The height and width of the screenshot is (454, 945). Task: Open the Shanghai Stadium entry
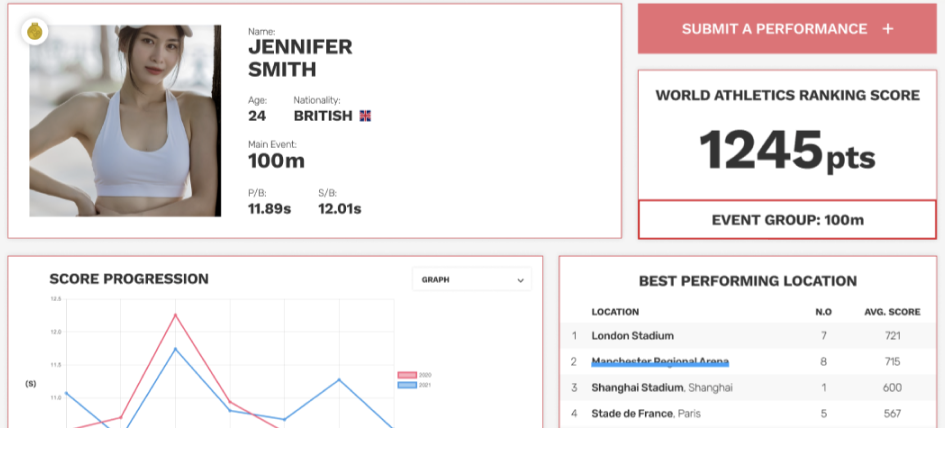tap(661, 388)
